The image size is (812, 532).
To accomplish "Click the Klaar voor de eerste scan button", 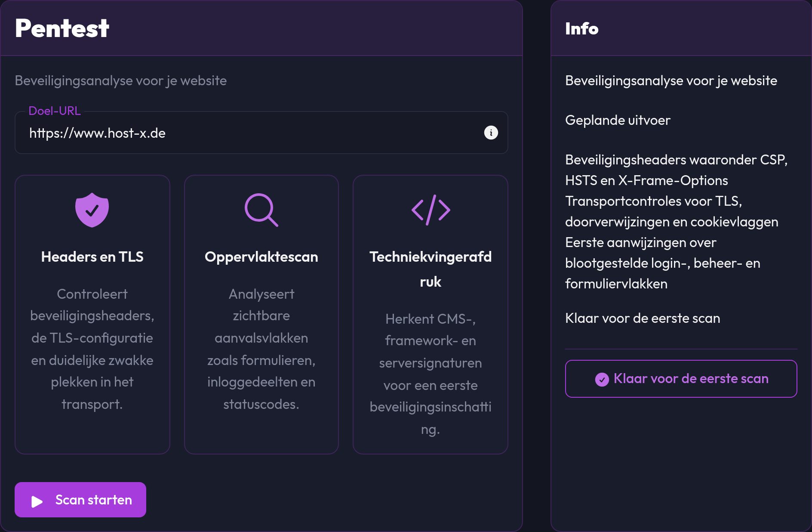I will 681,379.
